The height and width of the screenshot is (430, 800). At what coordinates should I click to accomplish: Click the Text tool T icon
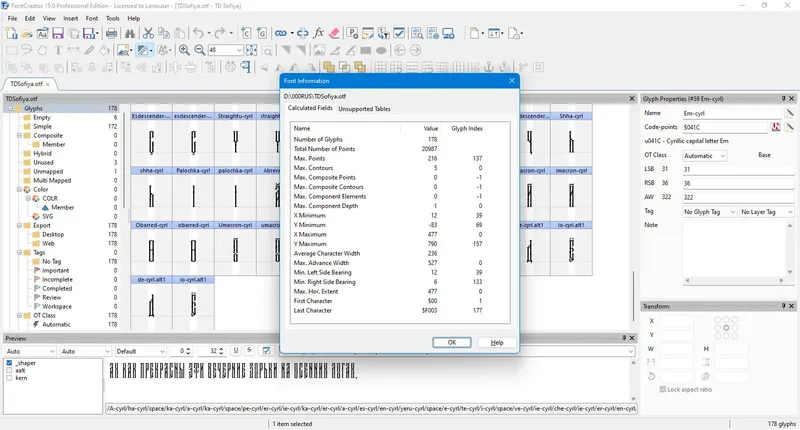click(x=58, y=50)
